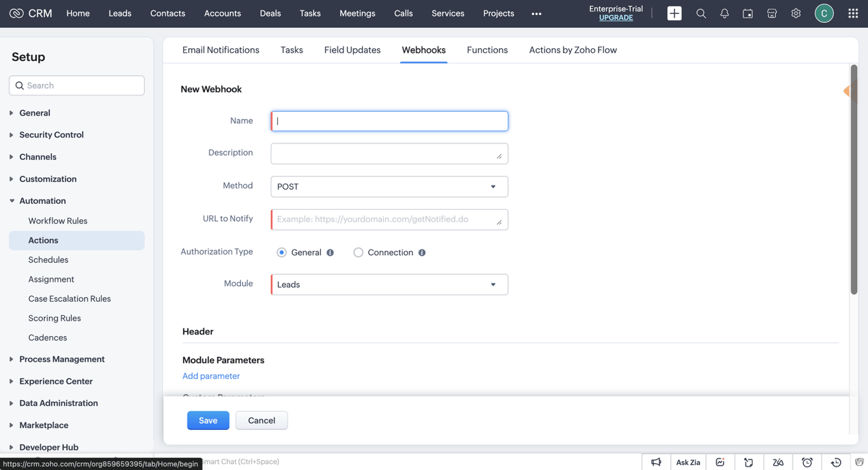Go to the Contacts module
This screenshot has width=868, height=470.
168,13
